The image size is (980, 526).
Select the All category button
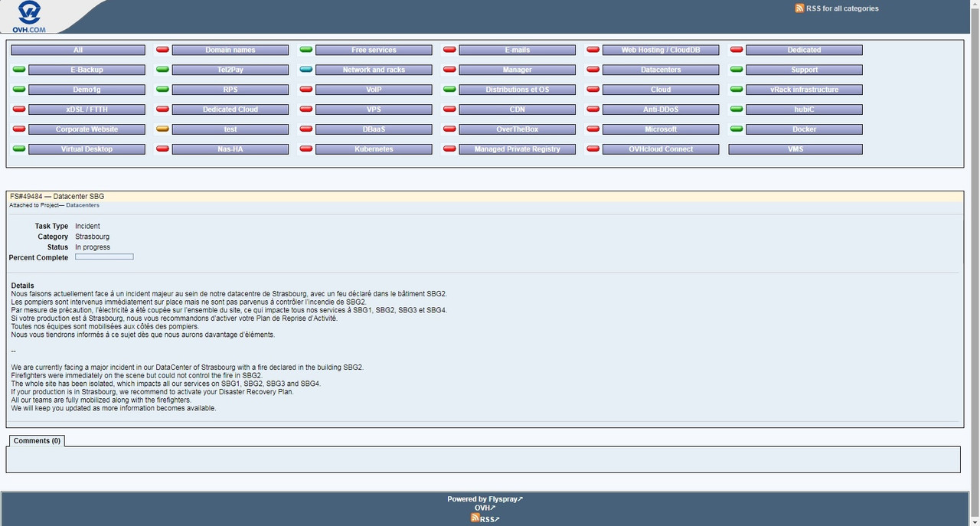78,50
